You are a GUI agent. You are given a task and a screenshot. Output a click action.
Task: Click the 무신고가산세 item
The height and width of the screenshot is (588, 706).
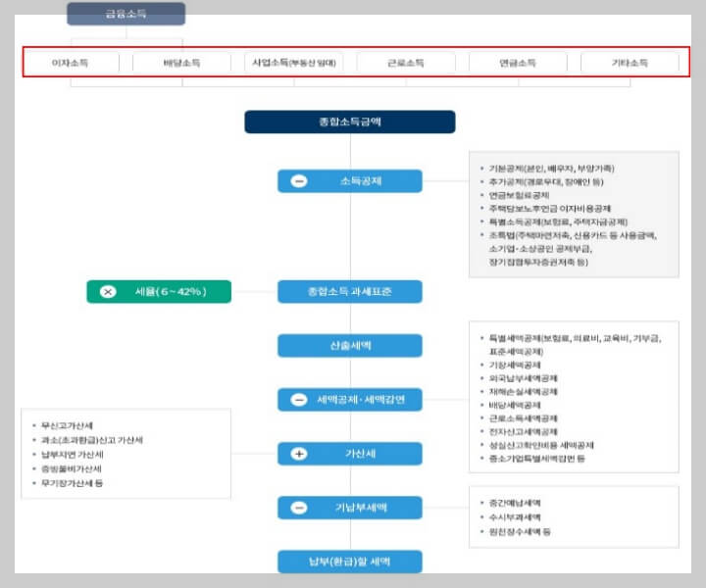pyautogui.click(x=67, y=425)
